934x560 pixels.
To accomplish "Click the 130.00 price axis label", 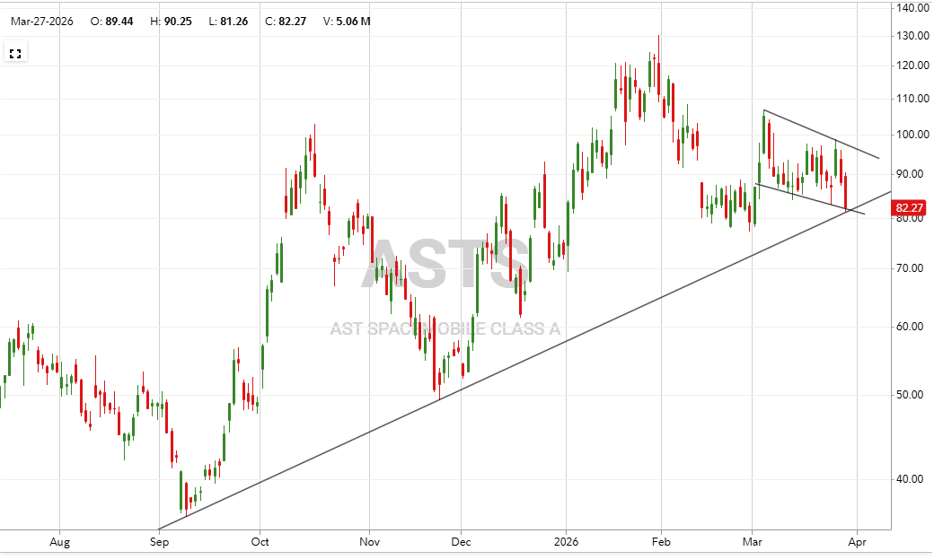I will point(913,36).
